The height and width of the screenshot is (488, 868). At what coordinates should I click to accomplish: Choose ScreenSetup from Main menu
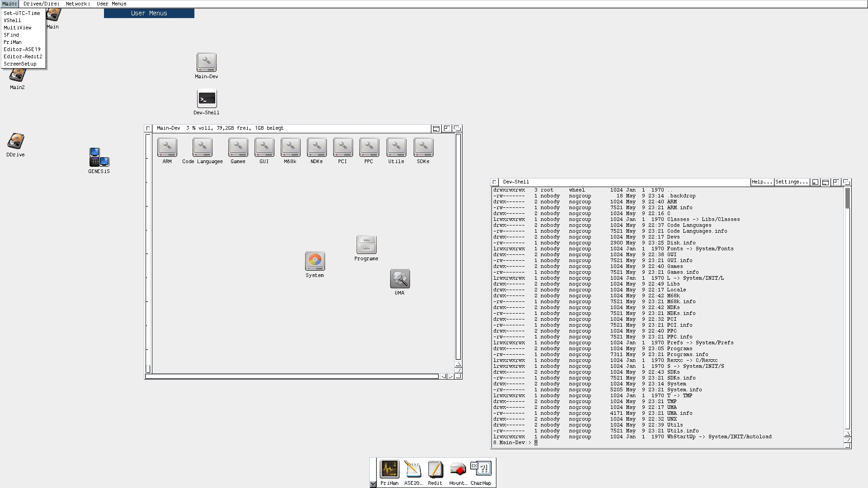pyautogui.click(x=20, y=64)
